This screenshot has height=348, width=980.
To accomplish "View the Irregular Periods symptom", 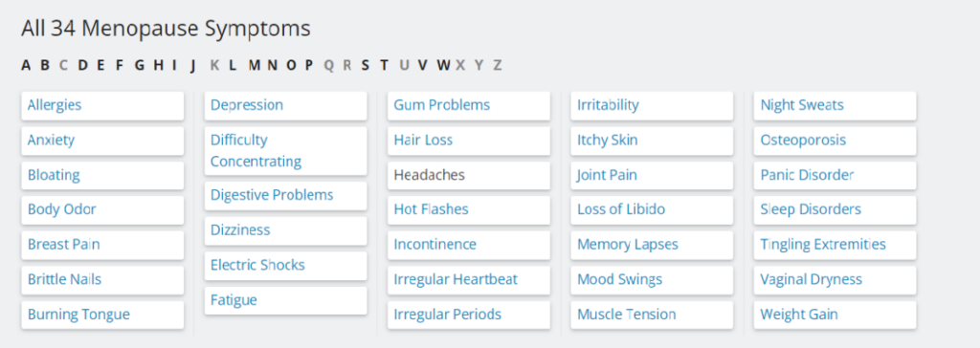I will click(x=469, y=315).
